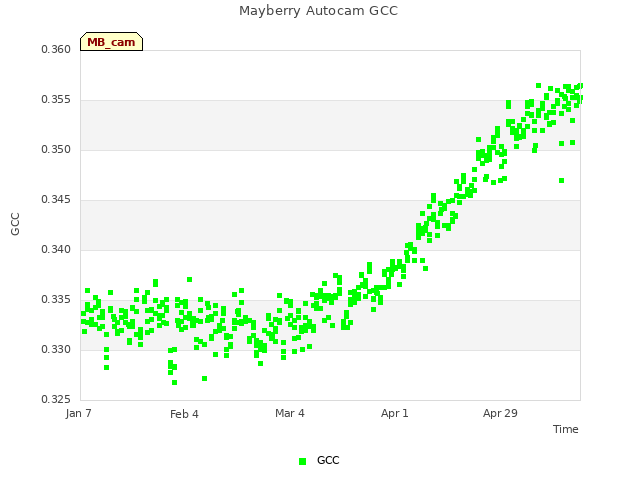Viewport: 640px width, 480px height.
Task: Click the 0.335 y-axis value
Action: 56,300
